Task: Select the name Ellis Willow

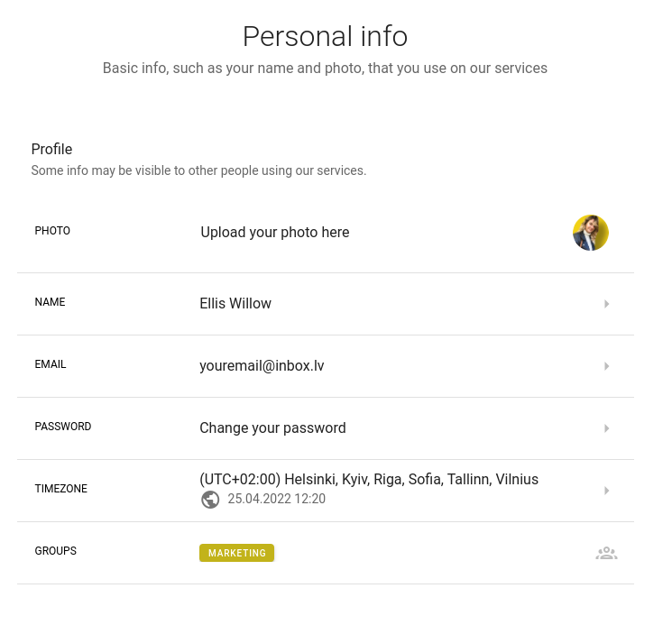Action: [x=235, y=303]
